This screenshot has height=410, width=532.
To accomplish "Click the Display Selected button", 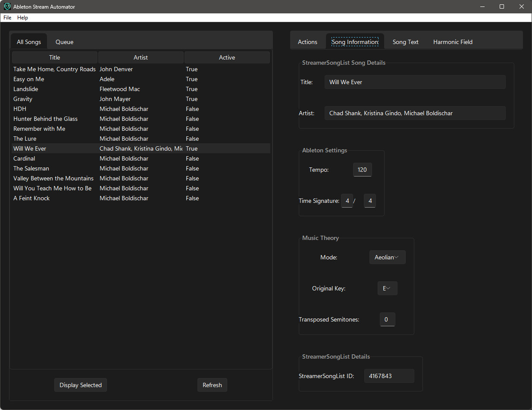I will click(81, 385).
